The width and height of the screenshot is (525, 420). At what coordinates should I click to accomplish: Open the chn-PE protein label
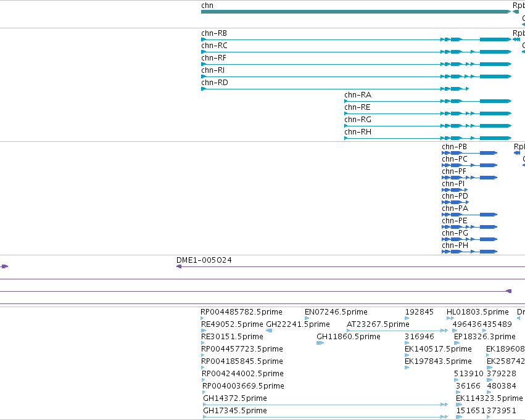[455, 221]
